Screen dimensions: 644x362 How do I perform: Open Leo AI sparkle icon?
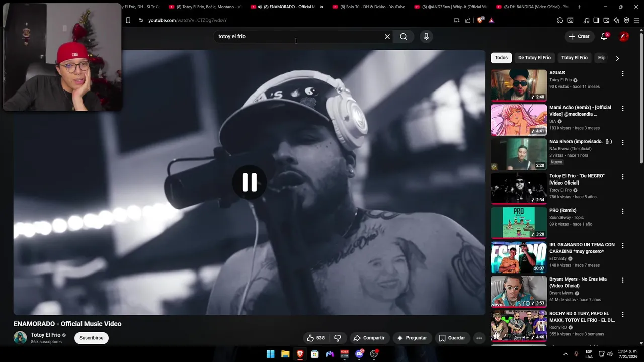(616, 20)
